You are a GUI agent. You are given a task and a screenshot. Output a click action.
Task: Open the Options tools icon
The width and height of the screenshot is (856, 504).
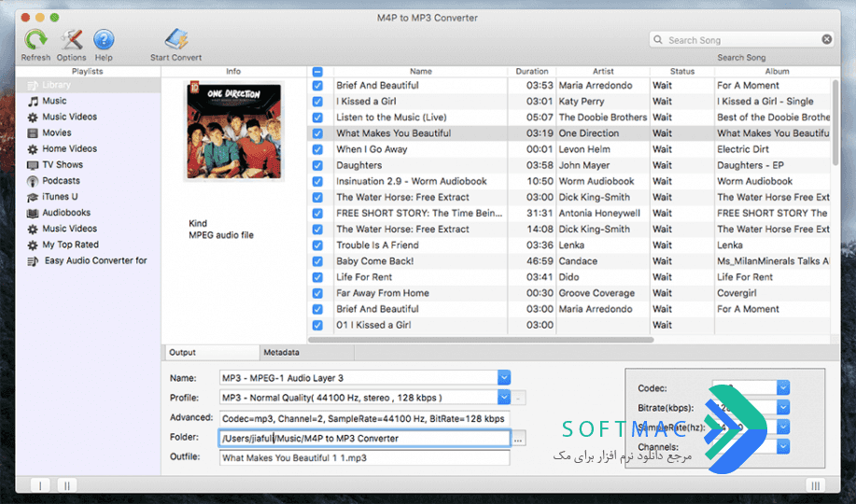(x=72, y=40)
